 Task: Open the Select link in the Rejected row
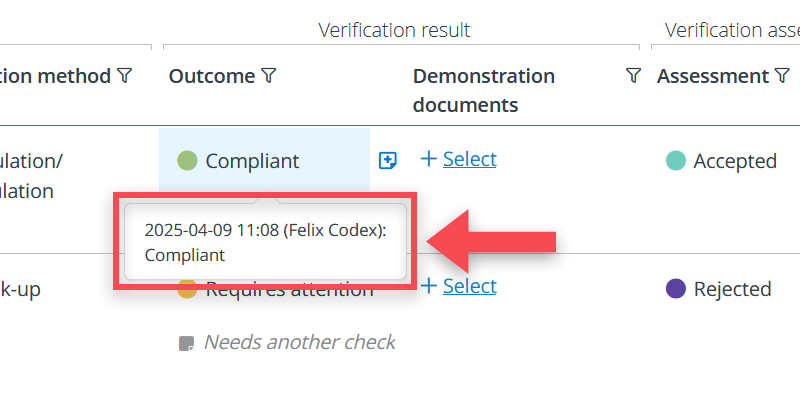470,286
